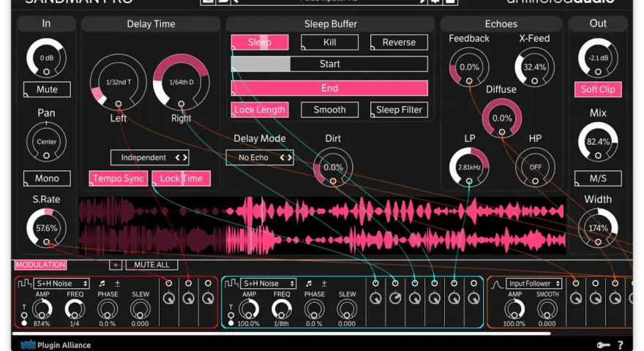Viewport: 644px width, 351px height.
Task: Click the Mix knob at 82.4%
Action: pyautogui.click(x=598, y=142)
